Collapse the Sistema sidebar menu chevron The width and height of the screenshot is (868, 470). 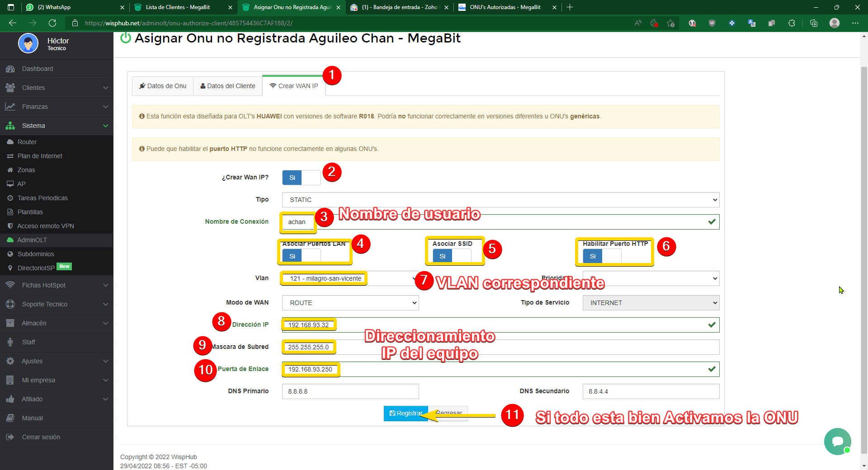click(x=105, y=126)
